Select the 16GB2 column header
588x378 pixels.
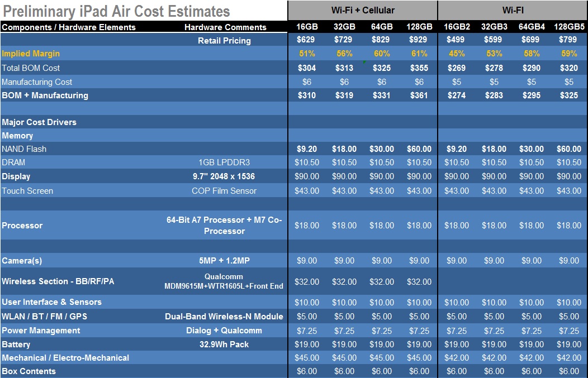457,27
